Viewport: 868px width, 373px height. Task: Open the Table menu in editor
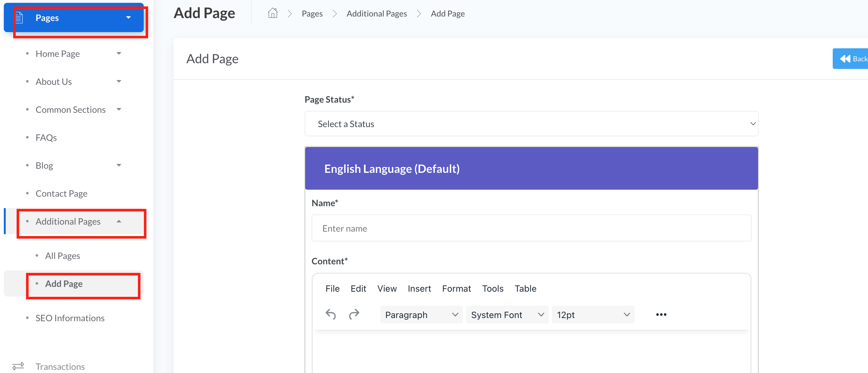[x=525, y=288]
